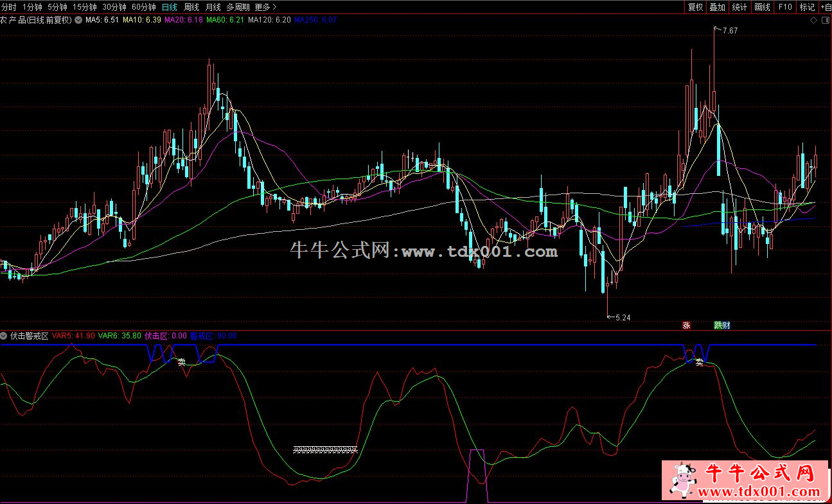Click the 农产品(日线前复权) chart title
The height and width of the screenshot is (504, 832).
click(x=37, y=20)
